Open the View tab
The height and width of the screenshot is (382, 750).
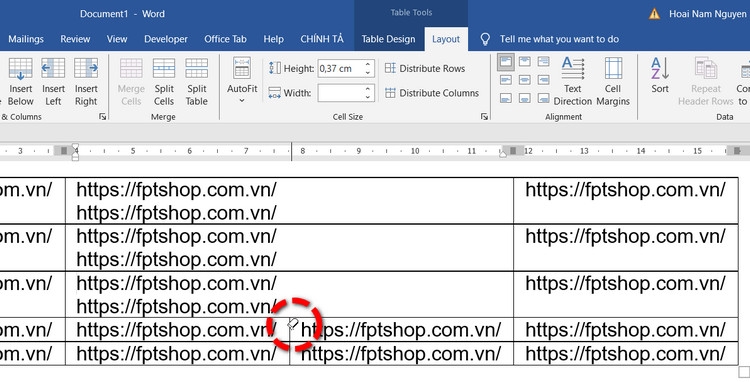click(x=117, y=39)
